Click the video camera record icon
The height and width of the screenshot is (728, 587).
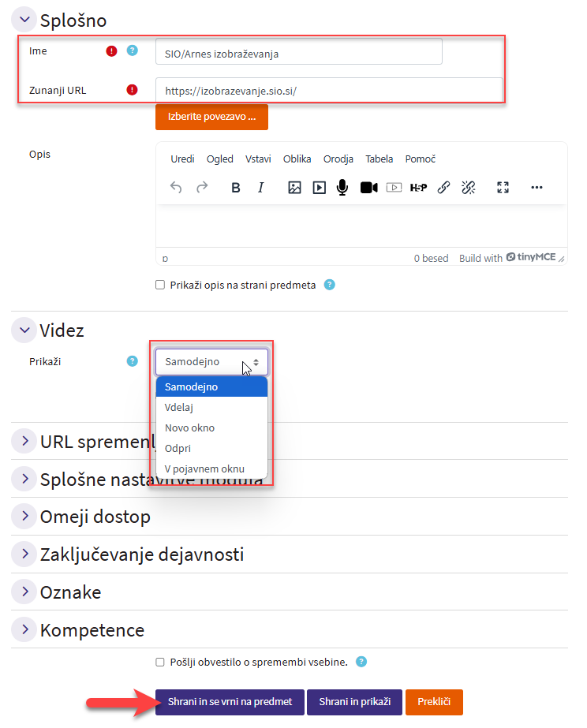tap(368, 188)
